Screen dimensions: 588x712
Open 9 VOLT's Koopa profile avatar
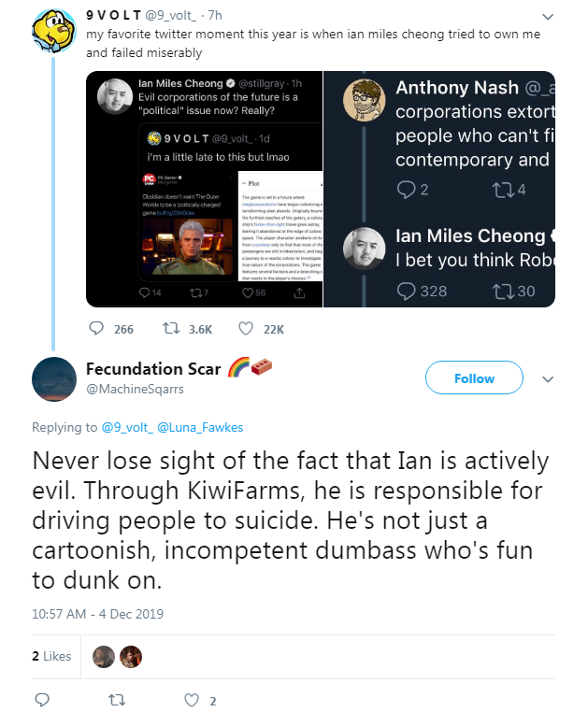53,31
